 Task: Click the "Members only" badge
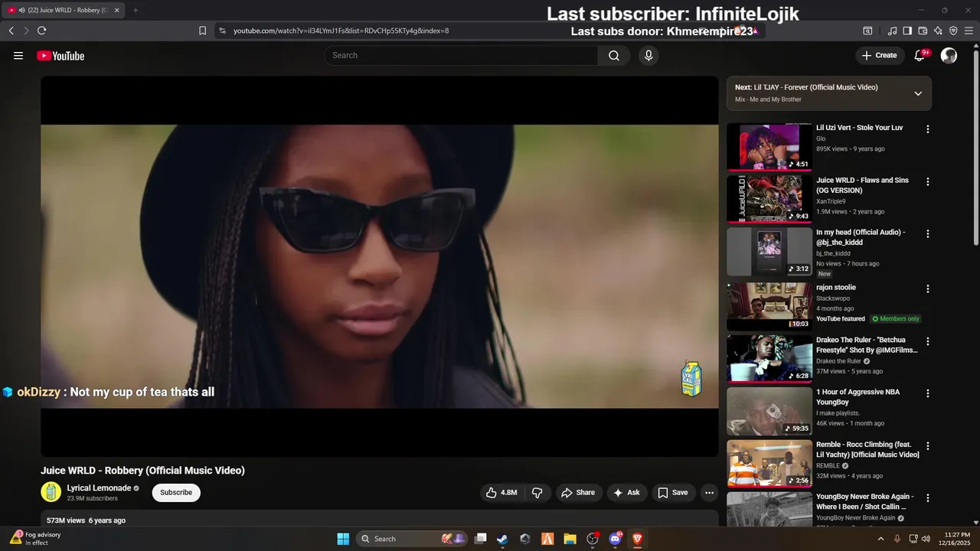[896, 319]
